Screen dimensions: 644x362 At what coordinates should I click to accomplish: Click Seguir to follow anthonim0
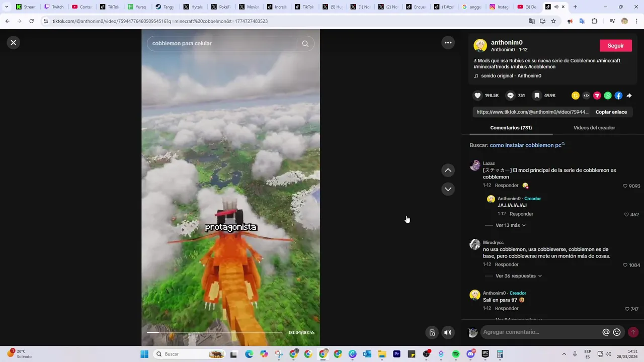pyautogui.click(x=616, y=46)
